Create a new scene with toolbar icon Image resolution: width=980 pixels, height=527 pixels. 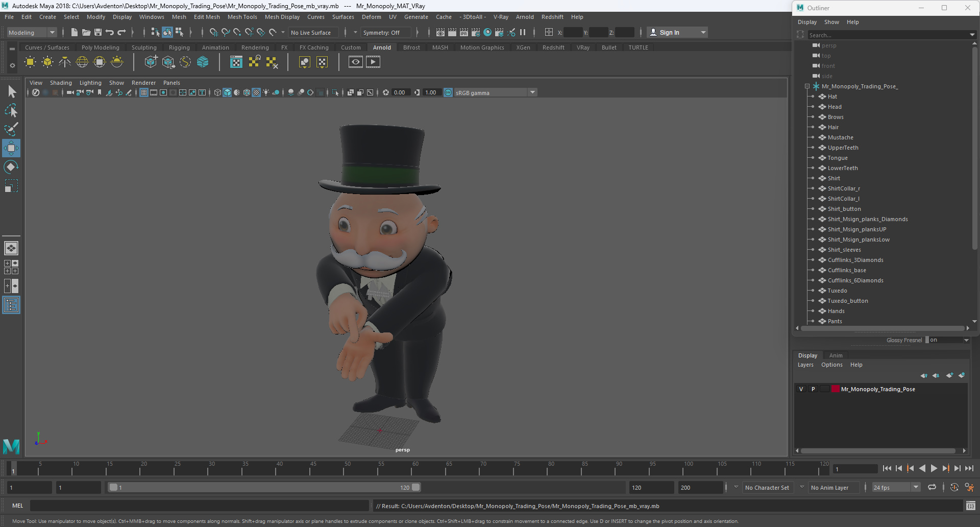(x=75, y=32)
